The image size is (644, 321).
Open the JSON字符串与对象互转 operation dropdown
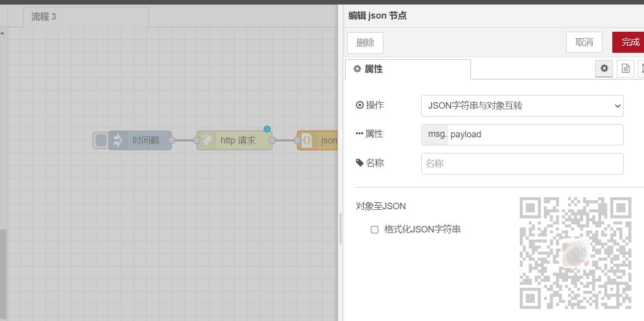click(522, 106)
